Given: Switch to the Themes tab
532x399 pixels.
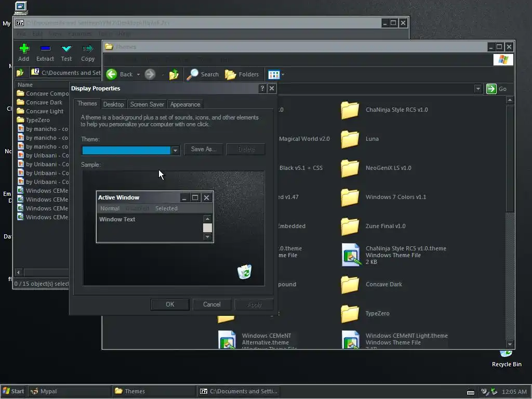Looking at the screenshot, I should pos(87,103).
